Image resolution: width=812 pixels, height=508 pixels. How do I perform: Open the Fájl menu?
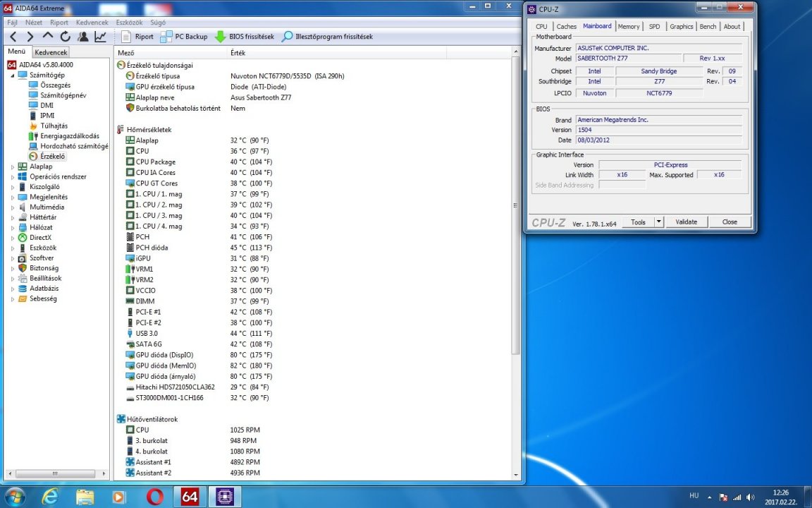(x=12, y=23)
